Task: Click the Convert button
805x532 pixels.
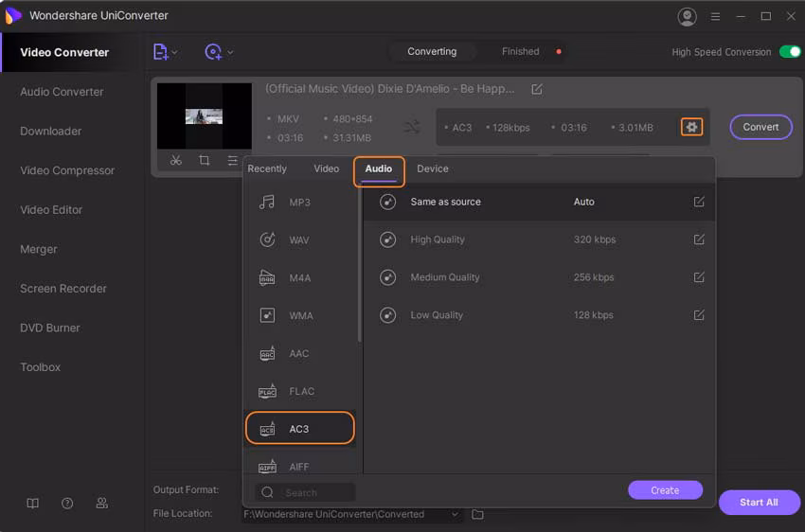Action: click(760, 127)
